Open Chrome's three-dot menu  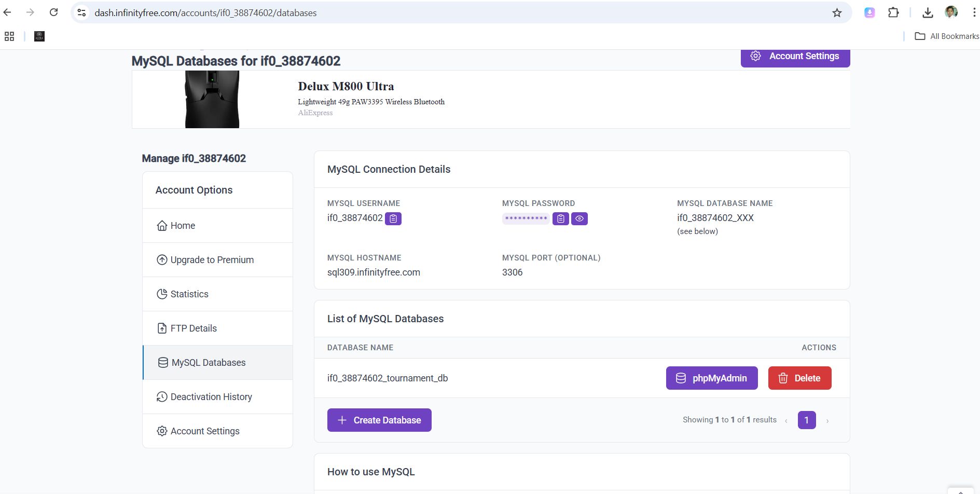[974, 13]
